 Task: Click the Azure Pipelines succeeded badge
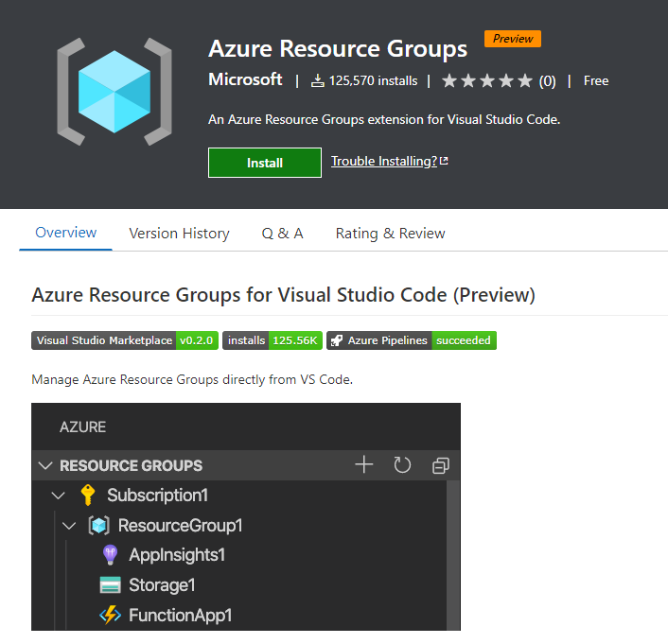pos(412,340)
